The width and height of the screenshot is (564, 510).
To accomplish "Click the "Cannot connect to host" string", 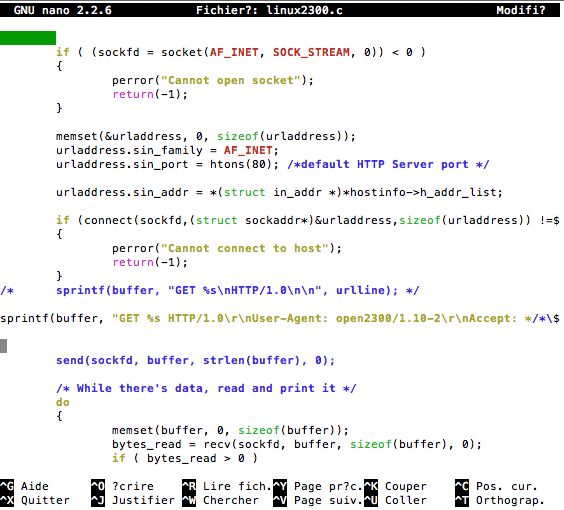I will (x=244, y=248).
